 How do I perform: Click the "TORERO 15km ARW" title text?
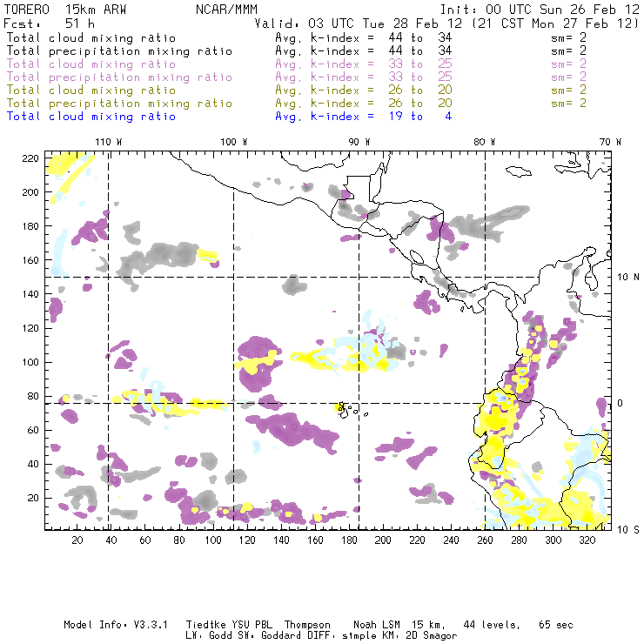coord(65,10)
